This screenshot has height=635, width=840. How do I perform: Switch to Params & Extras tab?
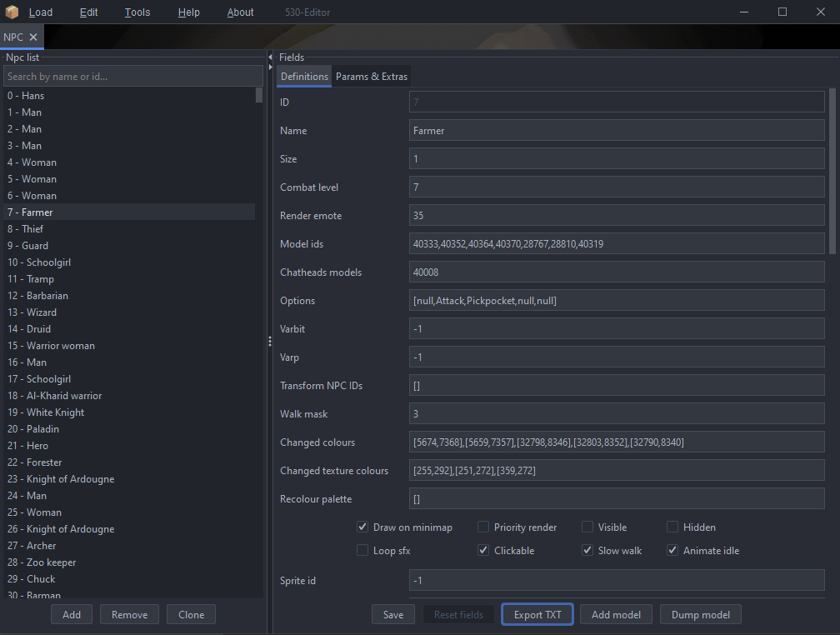[372, 77]
